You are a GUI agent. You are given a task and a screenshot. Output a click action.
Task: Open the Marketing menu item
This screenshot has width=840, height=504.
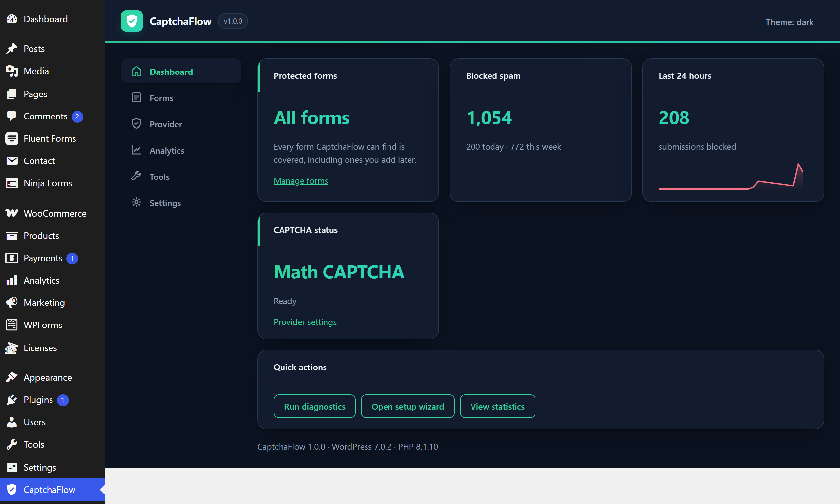[52, 303]
